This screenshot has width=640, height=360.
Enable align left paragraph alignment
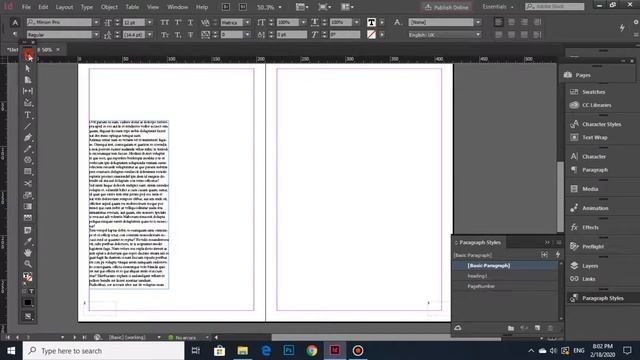(498, 22)
